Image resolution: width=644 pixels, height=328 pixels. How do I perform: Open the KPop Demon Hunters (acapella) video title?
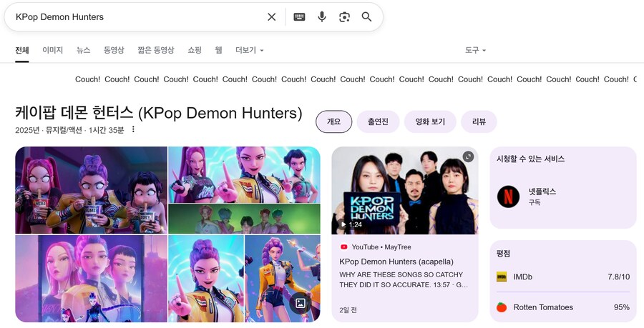point(396,262)
